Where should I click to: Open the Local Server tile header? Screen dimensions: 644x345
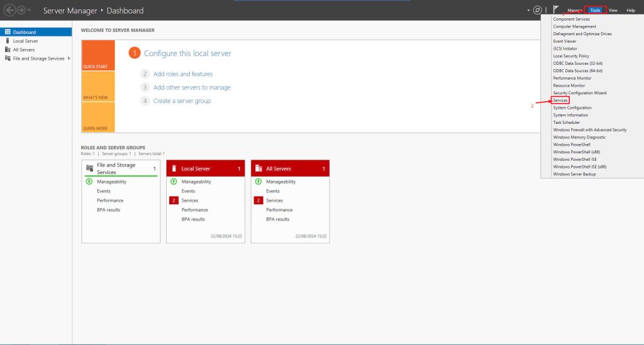click(x=206, y=168)
